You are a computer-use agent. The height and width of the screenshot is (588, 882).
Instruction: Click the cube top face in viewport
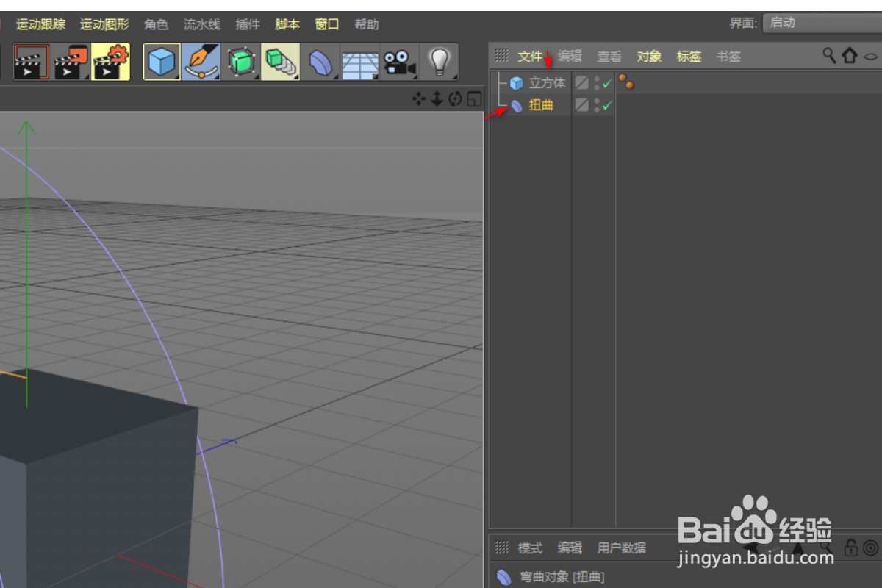[x=94, y=416]
